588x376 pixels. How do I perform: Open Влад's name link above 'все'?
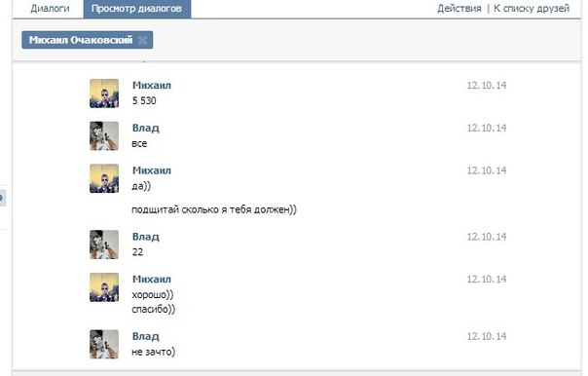click(145, 129)
